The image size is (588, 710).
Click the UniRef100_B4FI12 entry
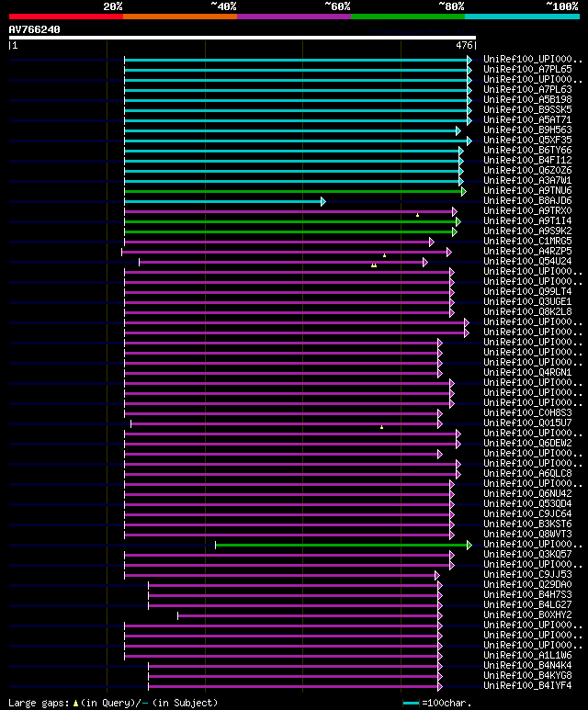pyautogui.click(x=527, y=161)
